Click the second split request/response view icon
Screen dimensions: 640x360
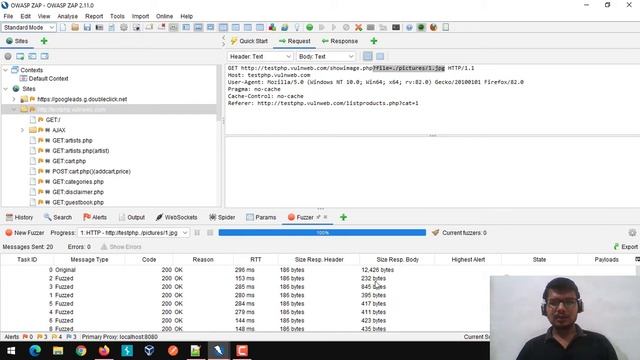pos(380,56)
